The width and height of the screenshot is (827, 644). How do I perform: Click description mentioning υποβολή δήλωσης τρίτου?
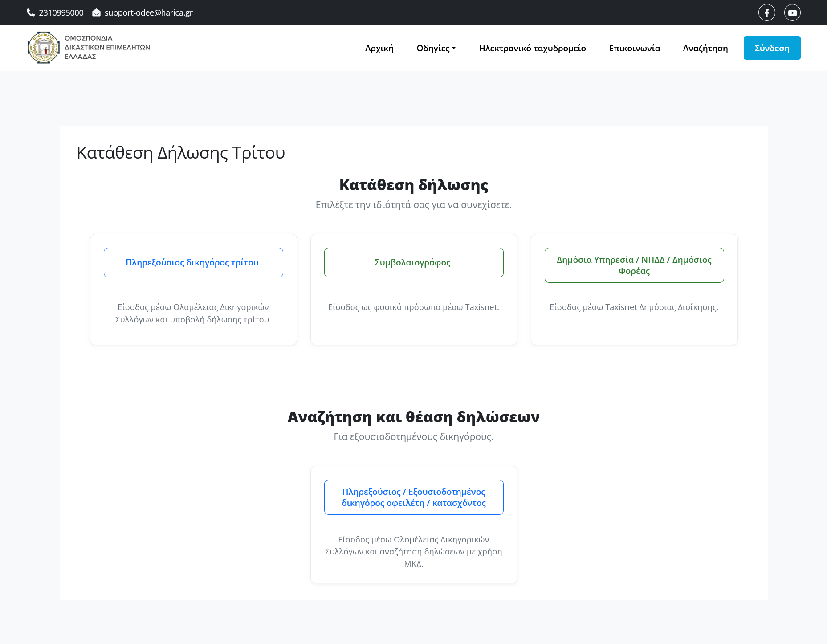193,313
